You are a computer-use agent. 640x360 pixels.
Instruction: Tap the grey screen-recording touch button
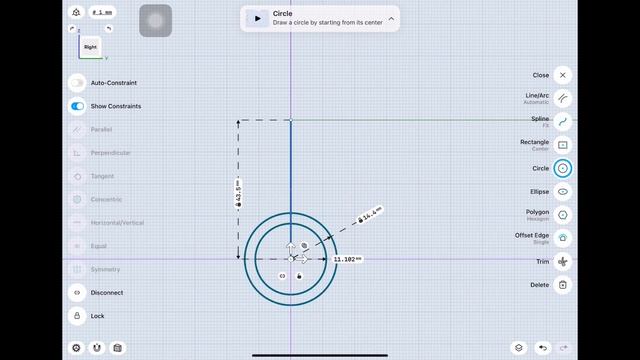coord(156,20)
